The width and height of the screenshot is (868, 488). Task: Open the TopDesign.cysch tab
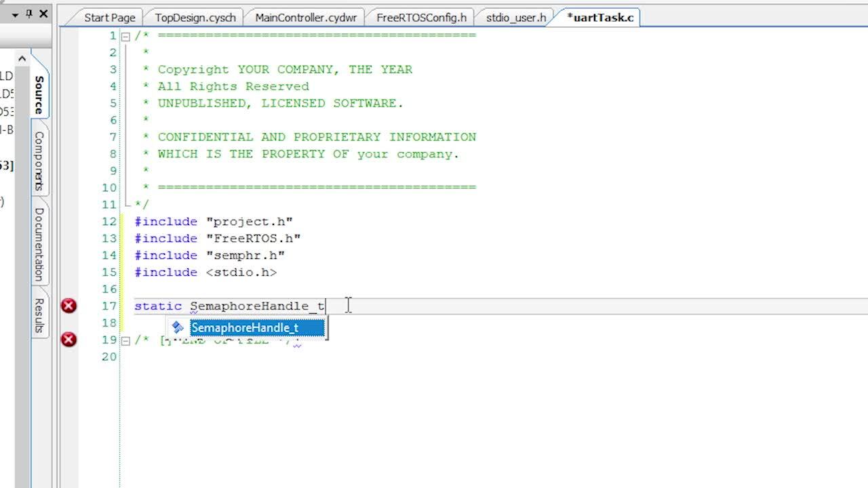[x=195, y=18]
